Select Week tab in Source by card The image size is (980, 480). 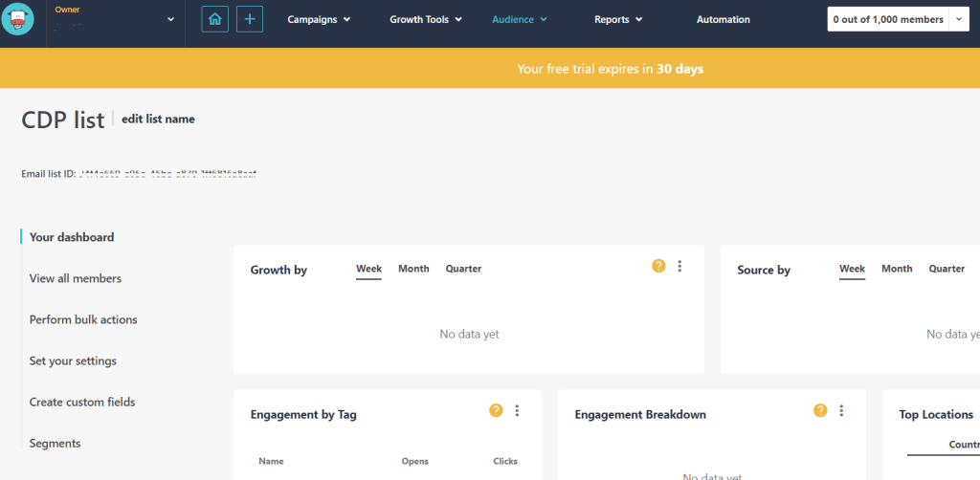click(x=852, y=269)
